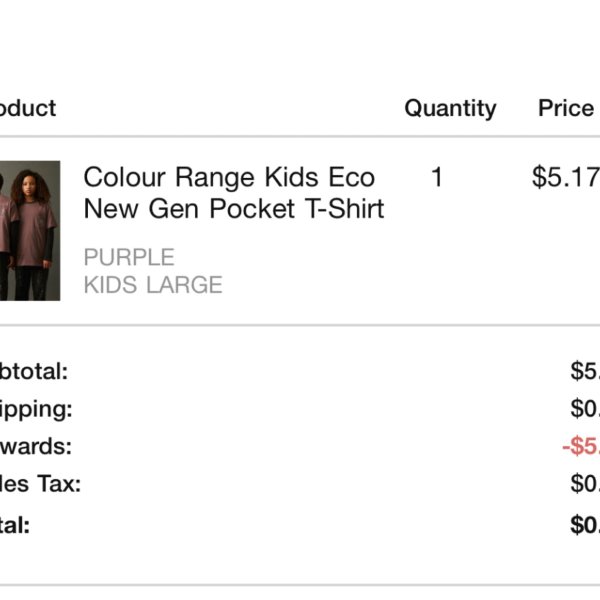
Task: Select the New Gen Pocket T-Shirt text line
Action: coord(234,209)
